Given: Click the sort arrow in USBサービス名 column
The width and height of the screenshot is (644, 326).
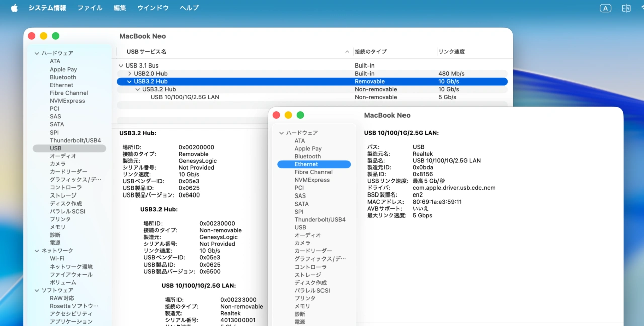Looking at the screenshot, I should point(347,52).
